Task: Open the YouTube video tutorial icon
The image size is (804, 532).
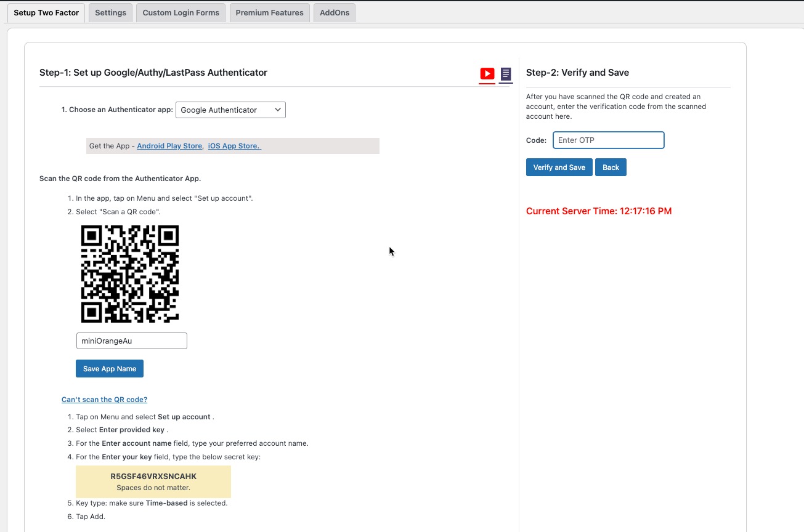Action: [x=487, y=74]
